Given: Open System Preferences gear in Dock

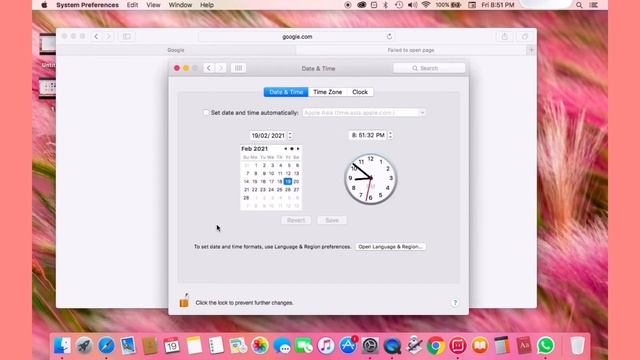Looking at the screenshot, I should click(370, 346).
